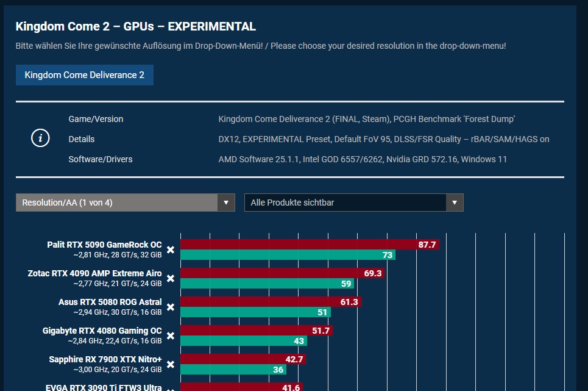Click the EVGA RTX 3090 Ti FTW3 Ultra label
The image size is (588, 391).
104,387
